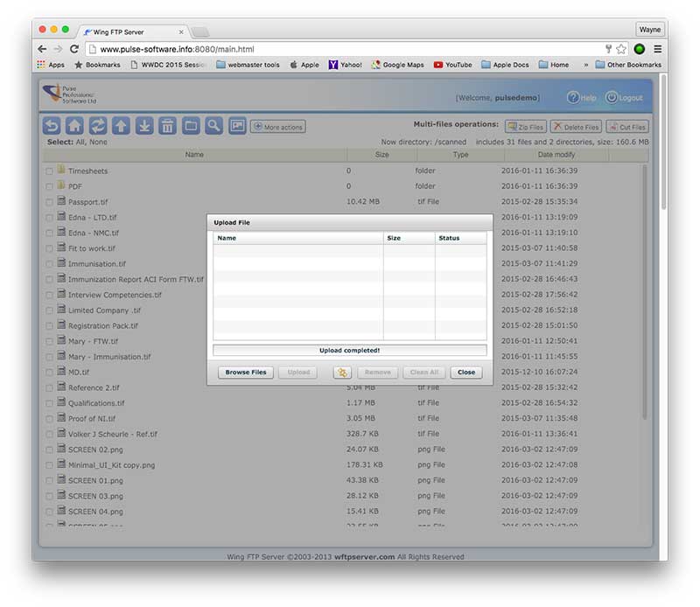Refresh the file list via toolbar icon
700x607 pixels.
(x=98, y=126)
